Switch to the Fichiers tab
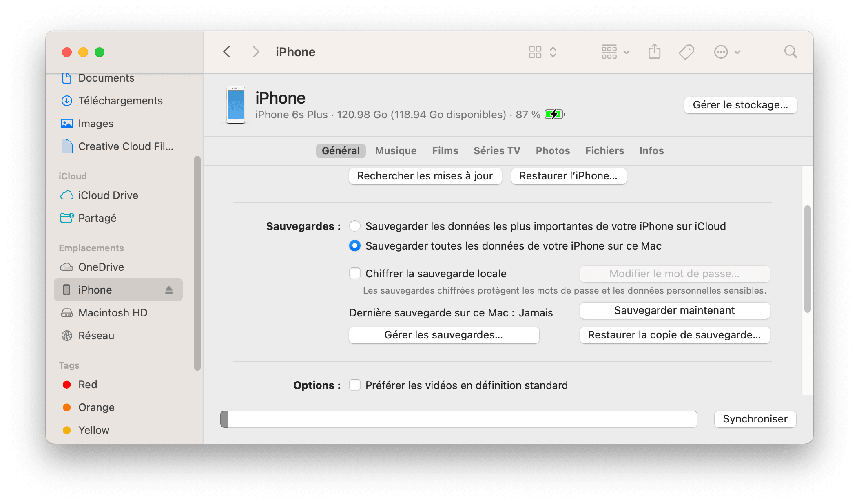 604,150
